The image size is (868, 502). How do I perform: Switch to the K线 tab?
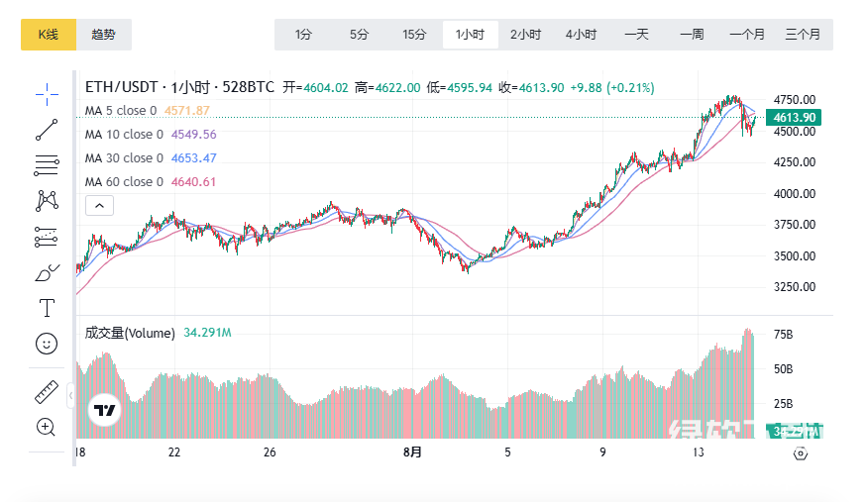point(49,35)
